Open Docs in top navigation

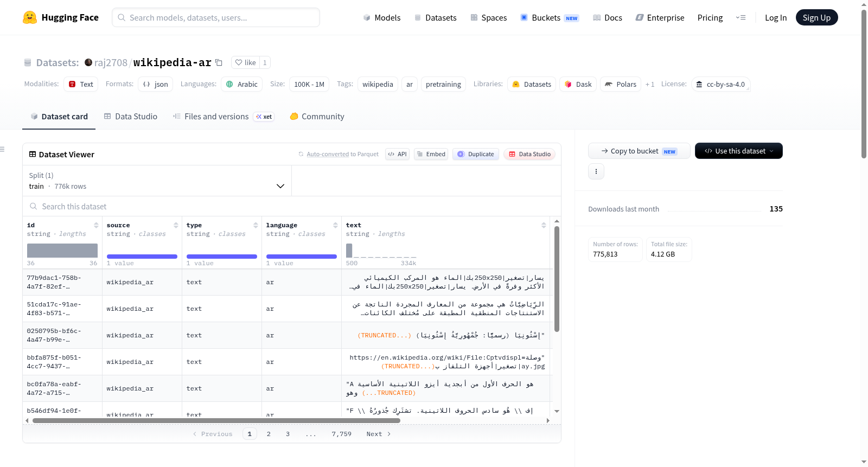[608, 17]
